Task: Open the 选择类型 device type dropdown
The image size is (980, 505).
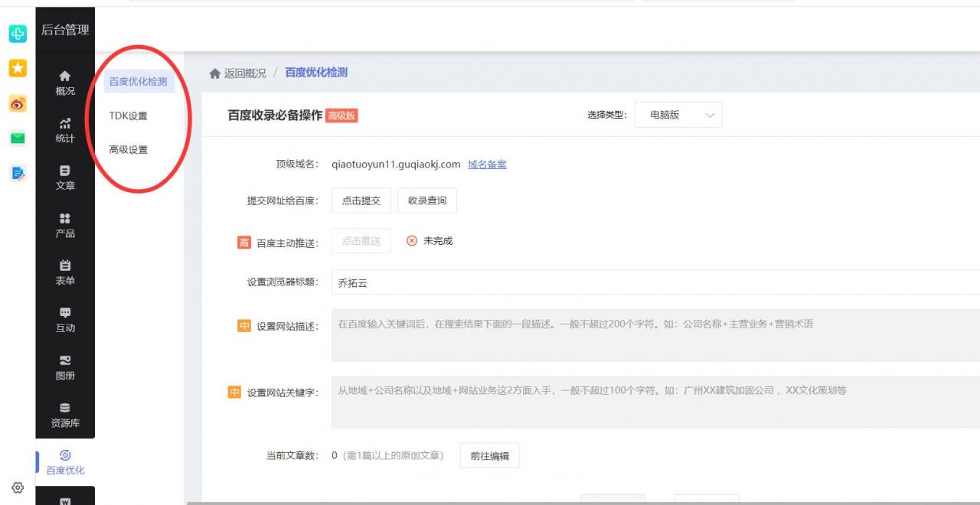Action: tap(678, 115)
